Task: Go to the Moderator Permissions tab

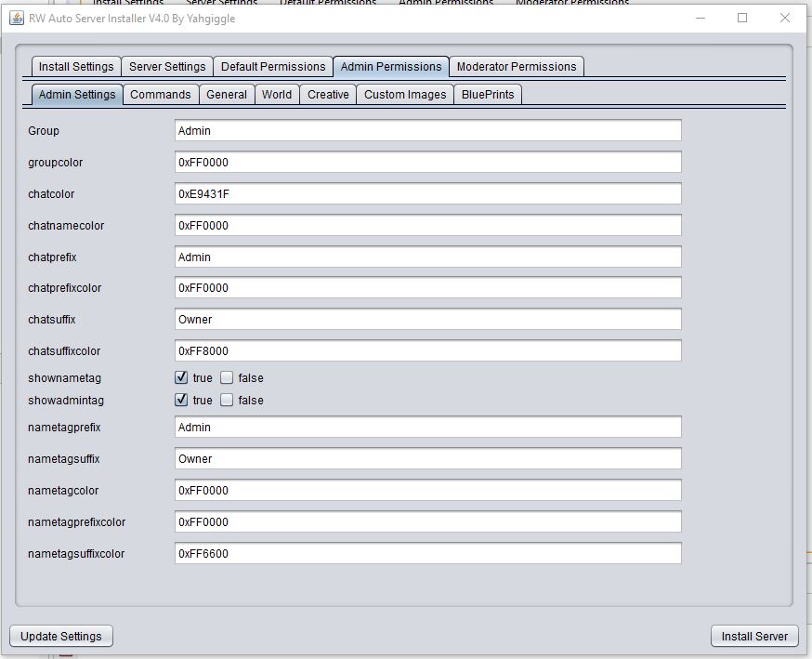Action: click(x=517, y=67)
